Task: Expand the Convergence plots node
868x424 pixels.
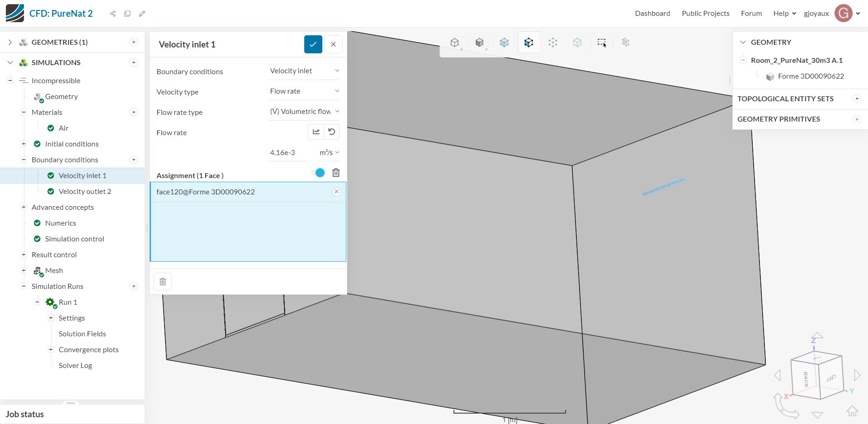Action: click(x=51, y=349)
